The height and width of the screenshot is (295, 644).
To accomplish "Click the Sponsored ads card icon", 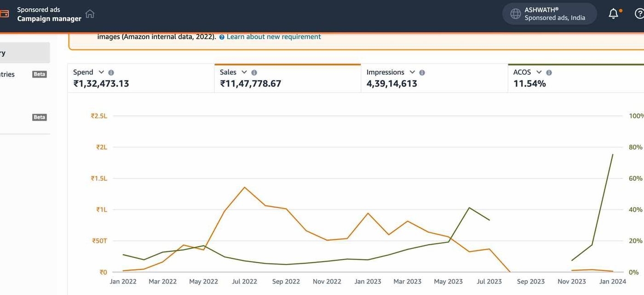I will pos(4,14).
